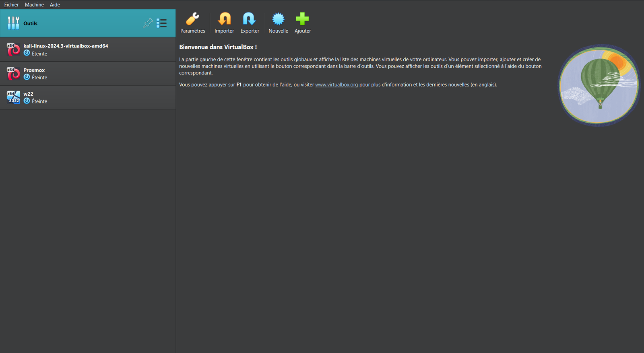Screen dimensions: 644x353
Task: Click the Éteinte status under Proxmox
Action: tap(39, 78)
